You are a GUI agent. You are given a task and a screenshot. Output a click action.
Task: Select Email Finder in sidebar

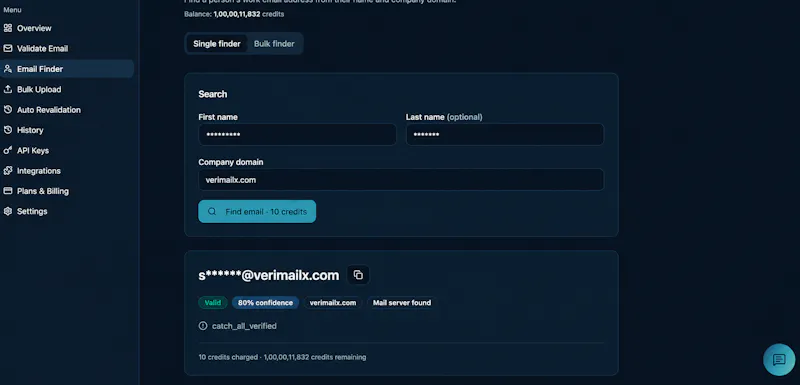pos(67,69)
